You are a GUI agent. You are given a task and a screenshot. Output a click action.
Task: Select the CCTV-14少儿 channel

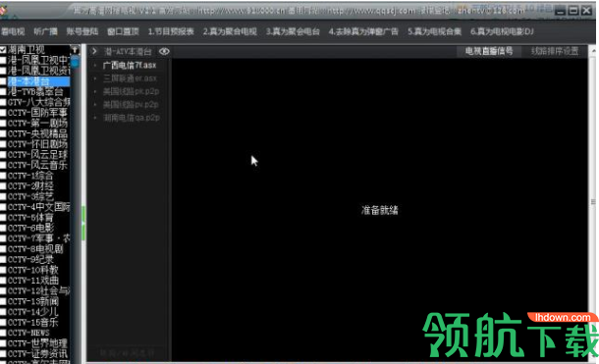tap(32, 312)
